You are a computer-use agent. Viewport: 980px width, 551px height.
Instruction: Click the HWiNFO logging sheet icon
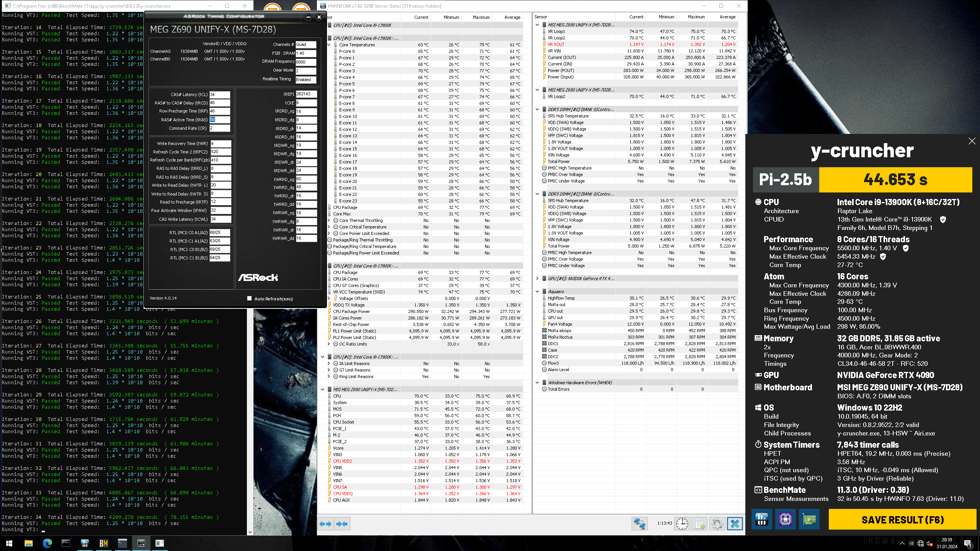[700, 523]
